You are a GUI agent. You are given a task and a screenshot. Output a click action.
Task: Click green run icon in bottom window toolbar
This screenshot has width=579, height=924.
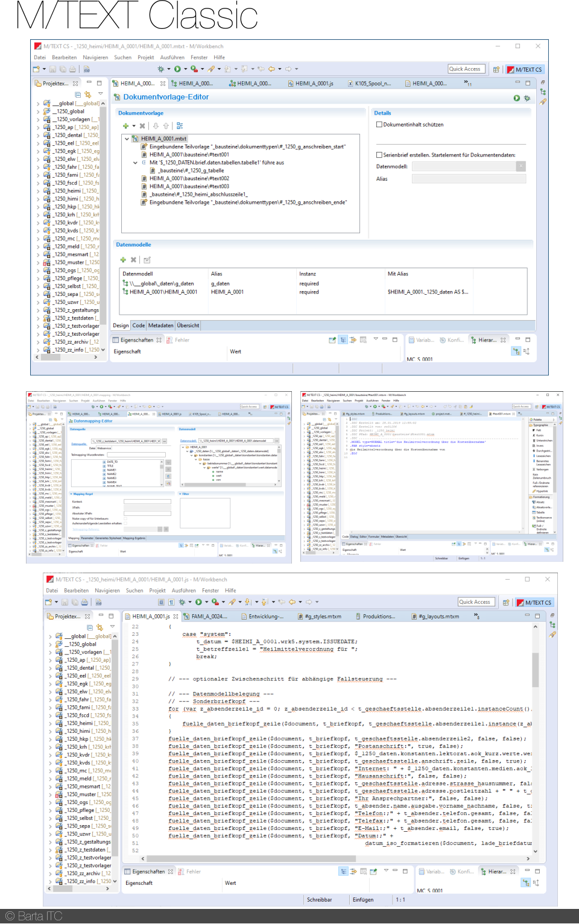[x=198, y=602]
